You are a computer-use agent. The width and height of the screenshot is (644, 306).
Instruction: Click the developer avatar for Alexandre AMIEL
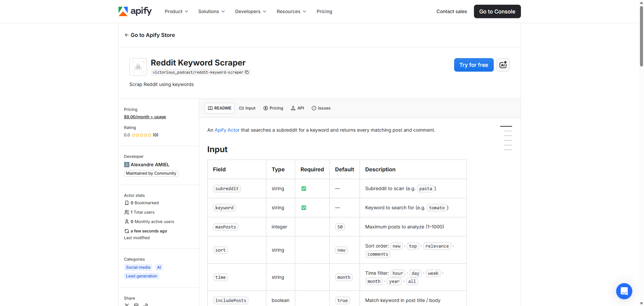[x=127, y=165]
